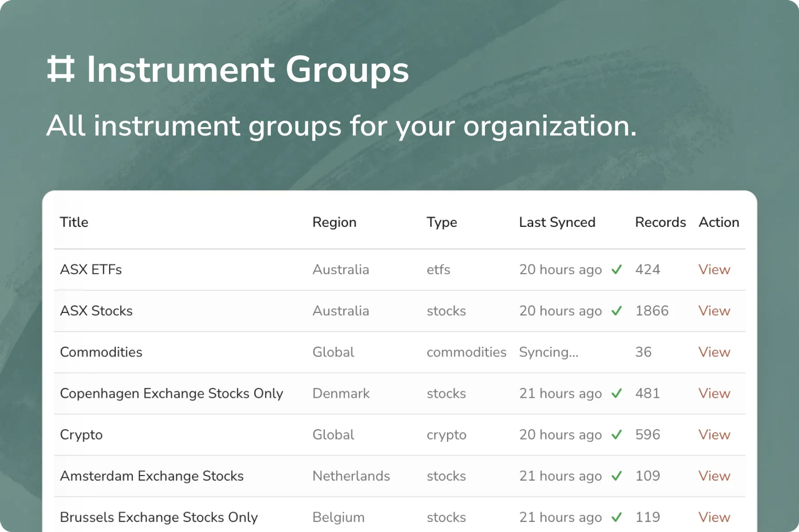View the ASX ETFs instrument group
The height and width of the screenshot is (532, 799).
pos(714,270)
